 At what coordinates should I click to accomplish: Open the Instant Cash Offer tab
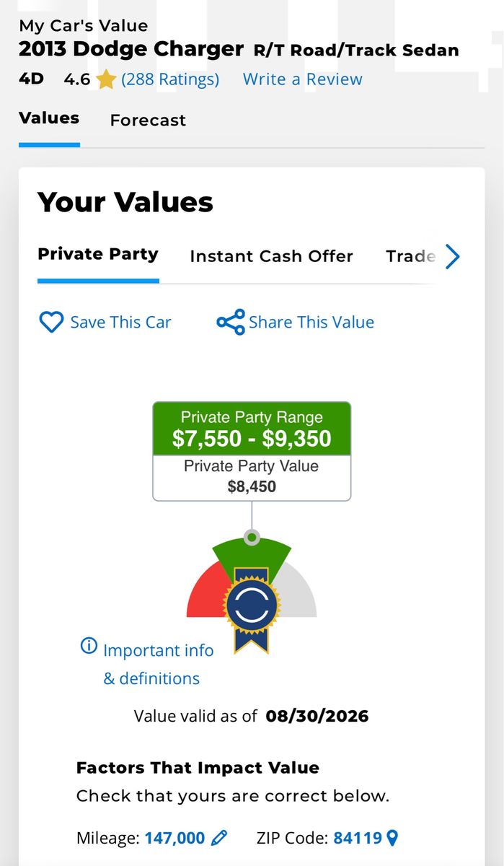pos(271,256)
